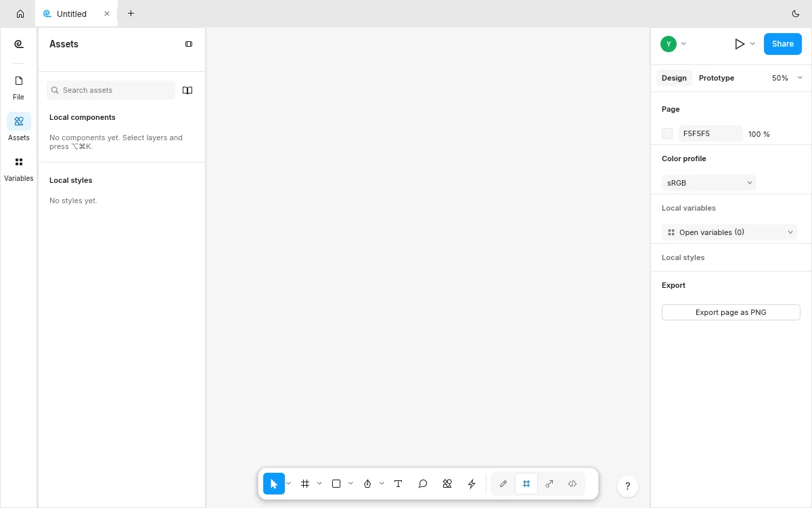Open the main app logo menu

19,44
